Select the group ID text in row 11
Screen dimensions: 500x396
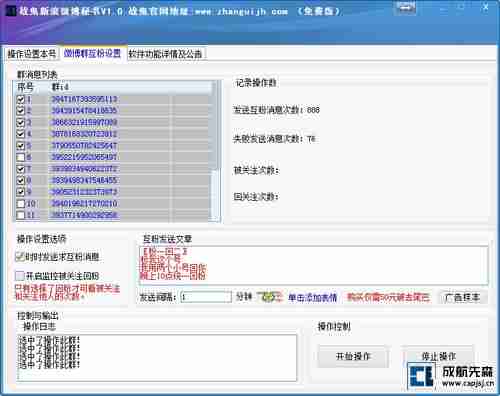(x=84, y=215)
